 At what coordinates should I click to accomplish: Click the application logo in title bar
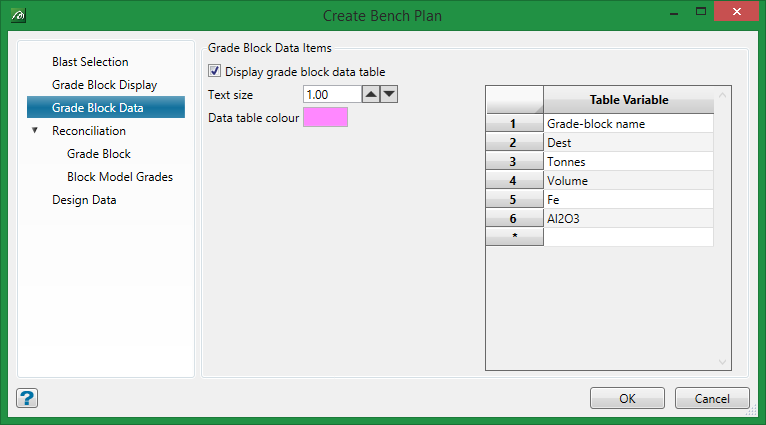(x=18, y=16)
